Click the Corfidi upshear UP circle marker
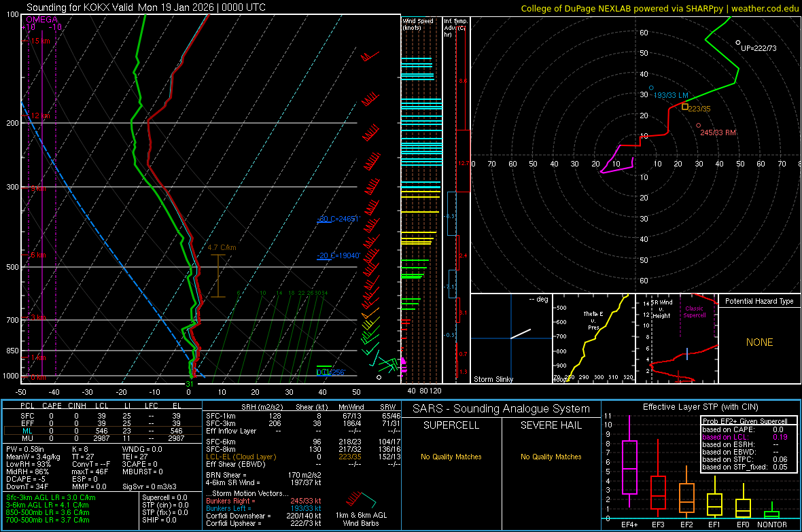Image resolution: width=802 pixels, height=532 pixels. click(737, 42)
